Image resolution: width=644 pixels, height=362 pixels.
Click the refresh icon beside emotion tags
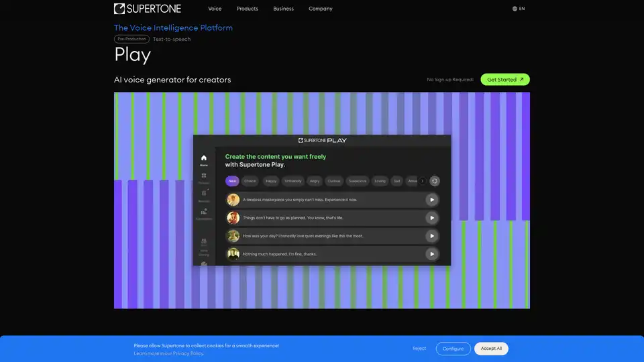(435, 181)
